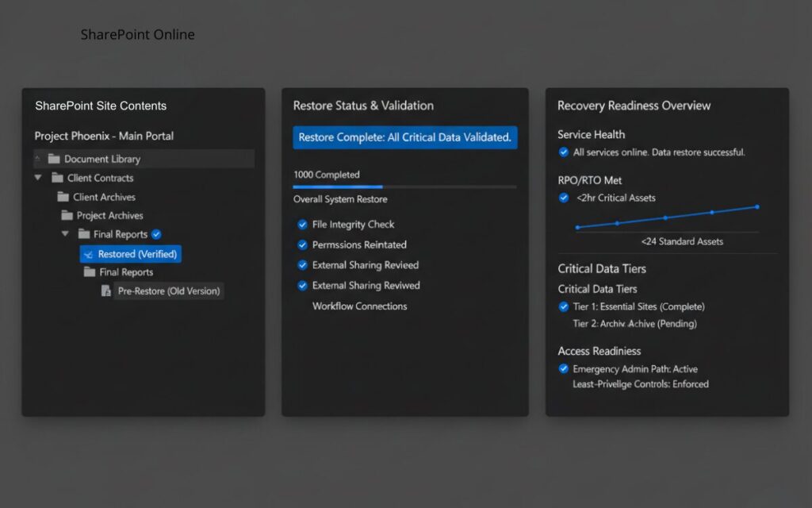Click the Workflow Connections item
Screen dimensions: 812x508
point(359,306)
